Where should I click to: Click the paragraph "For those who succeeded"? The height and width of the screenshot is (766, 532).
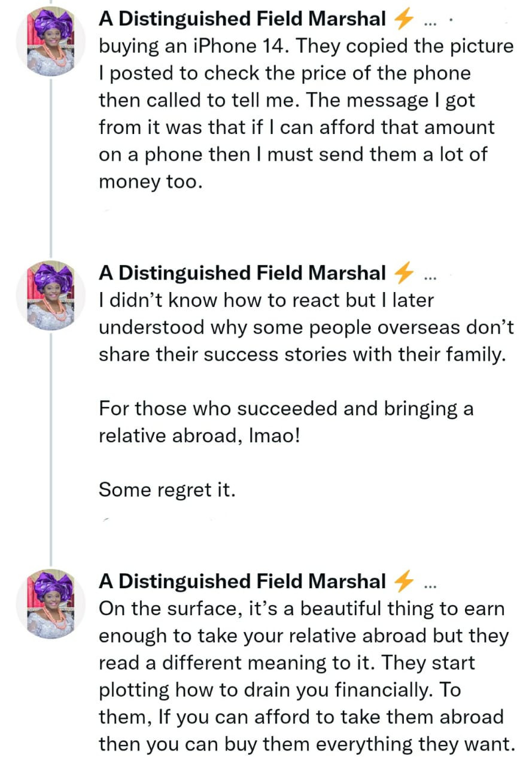(x=286, y=422)
